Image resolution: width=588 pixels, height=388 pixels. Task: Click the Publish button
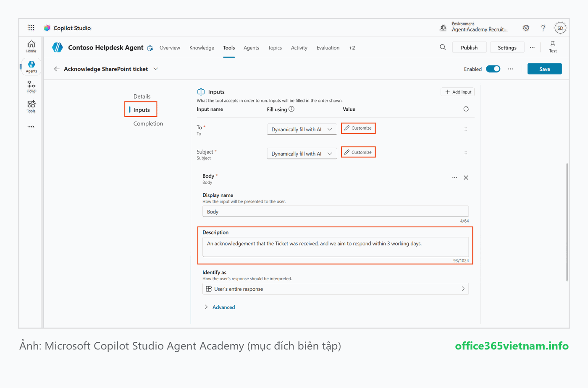(469, 47)
